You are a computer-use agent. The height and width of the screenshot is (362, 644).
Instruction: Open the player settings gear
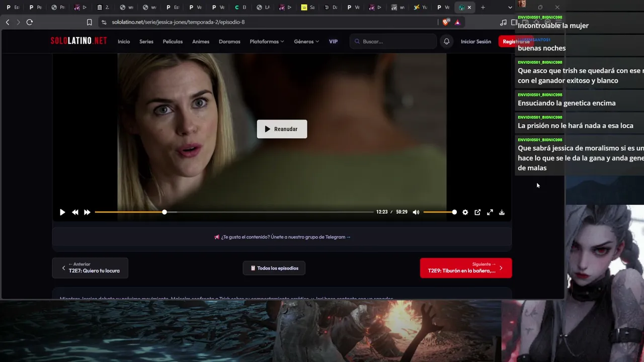click(465, 212)
